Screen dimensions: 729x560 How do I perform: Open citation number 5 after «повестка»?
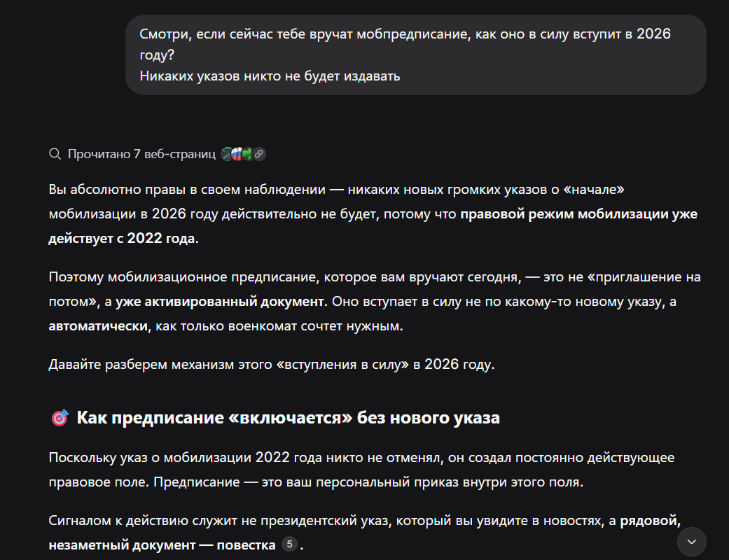coord(289,544)
